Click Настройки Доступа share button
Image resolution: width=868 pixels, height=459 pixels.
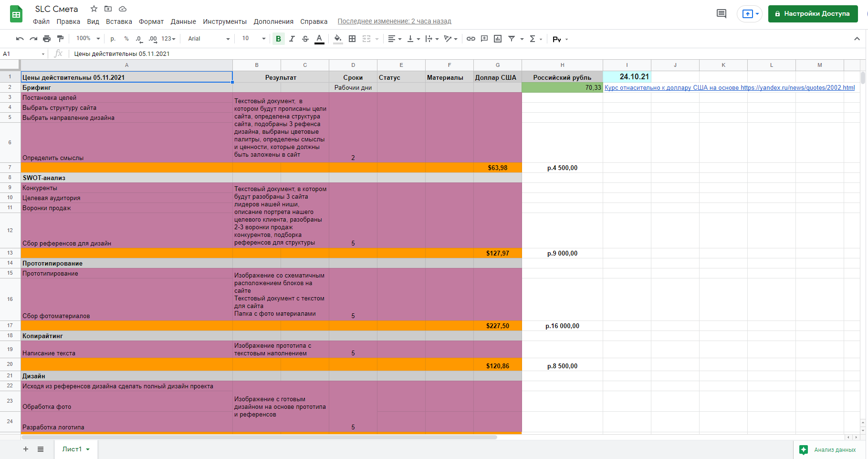[813, 14]
